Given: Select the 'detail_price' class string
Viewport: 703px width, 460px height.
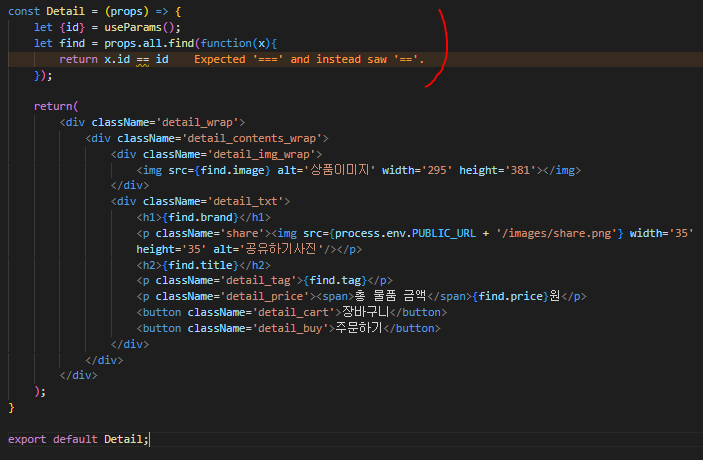Looking at the screenshot, I should [x=265, y=296].
